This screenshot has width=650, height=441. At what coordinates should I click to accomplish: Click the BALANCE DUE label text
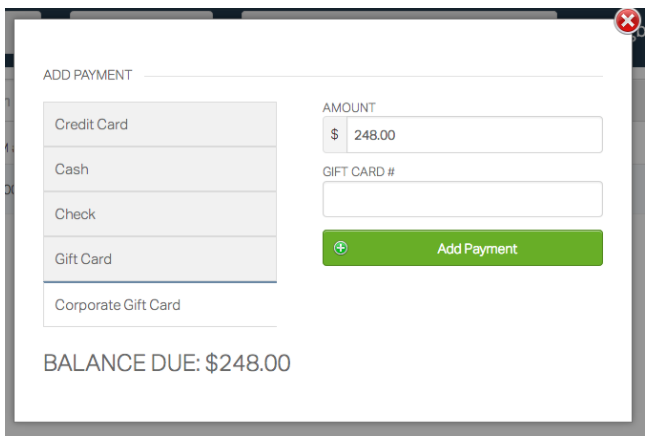tap(122, 363)
